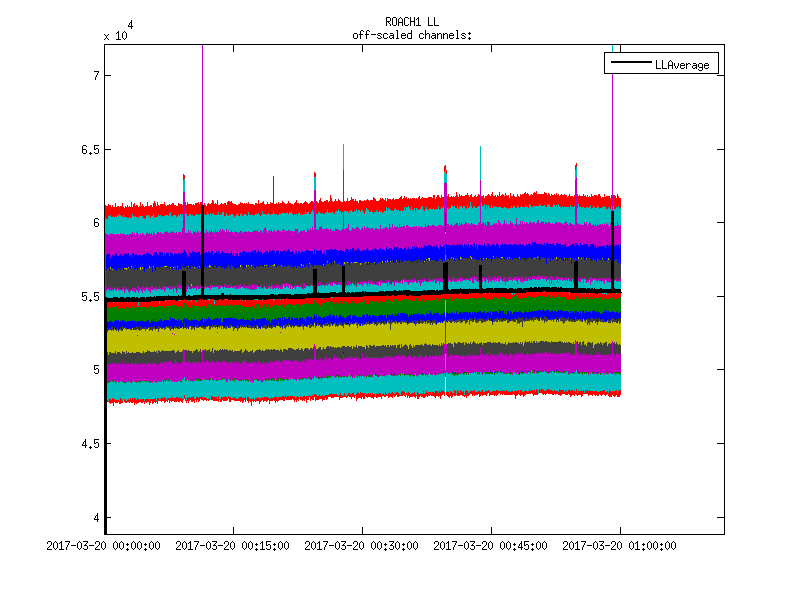Select the 'off-scaled channels:' subtitle text
Viewport: 800px width, 600px height.
[x=411, y=35]
